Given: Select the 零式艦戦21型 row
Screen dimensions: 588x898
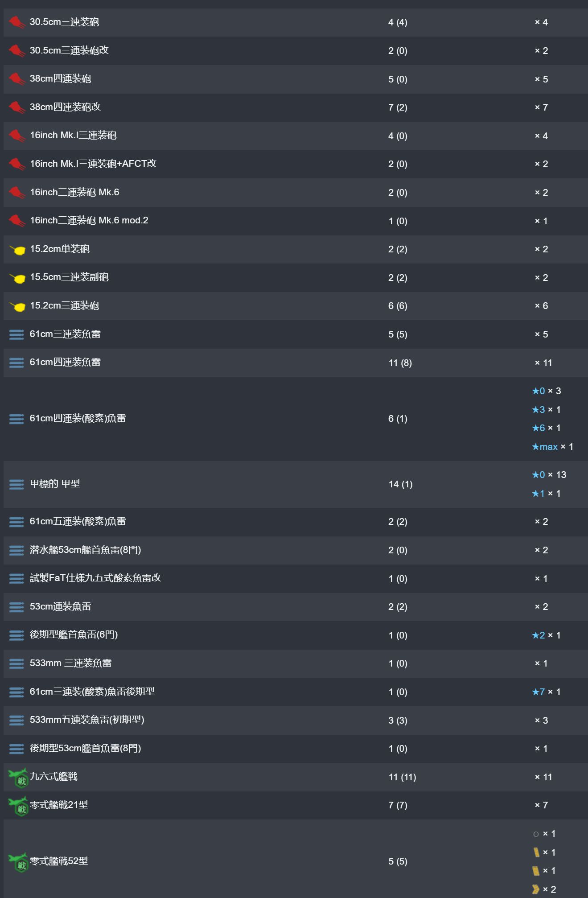Looking at the screenshot, I should pyautogui.click(x=296, y=805).
